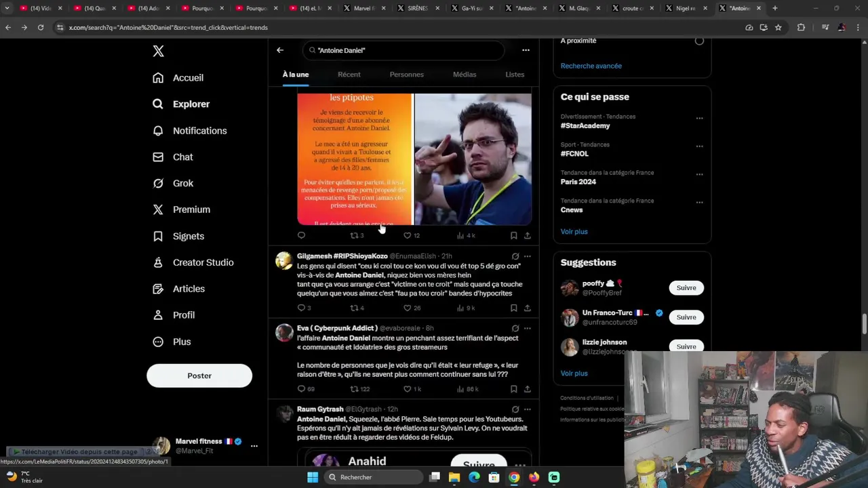Share the image post

tap(527, 236)
